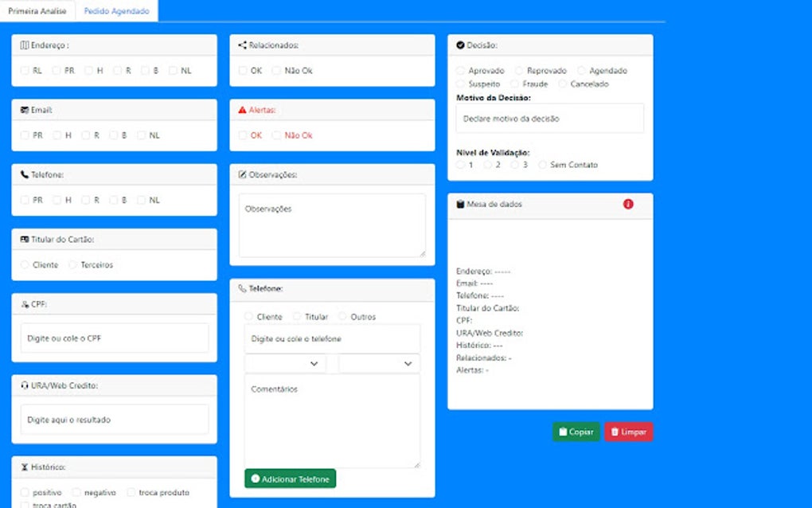The height and width of the screenshot is (508, 812).
Task: Select Aprovado decision option
Action: point(460,70)
